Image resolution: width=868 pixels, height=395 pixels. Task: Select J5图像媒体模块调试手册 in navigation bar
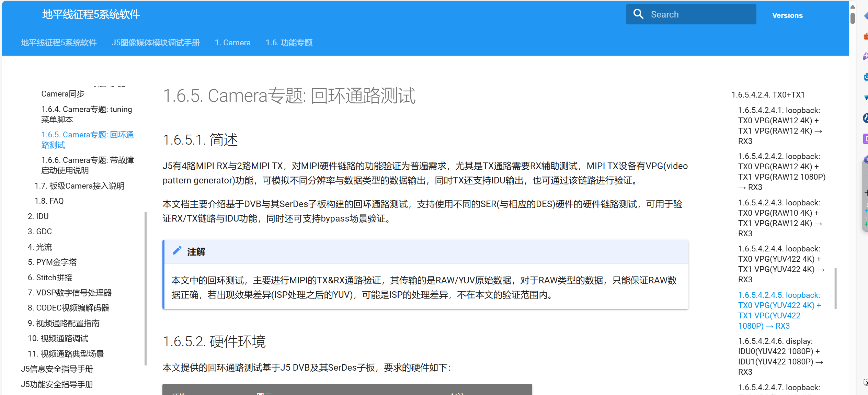pos(156,43)
